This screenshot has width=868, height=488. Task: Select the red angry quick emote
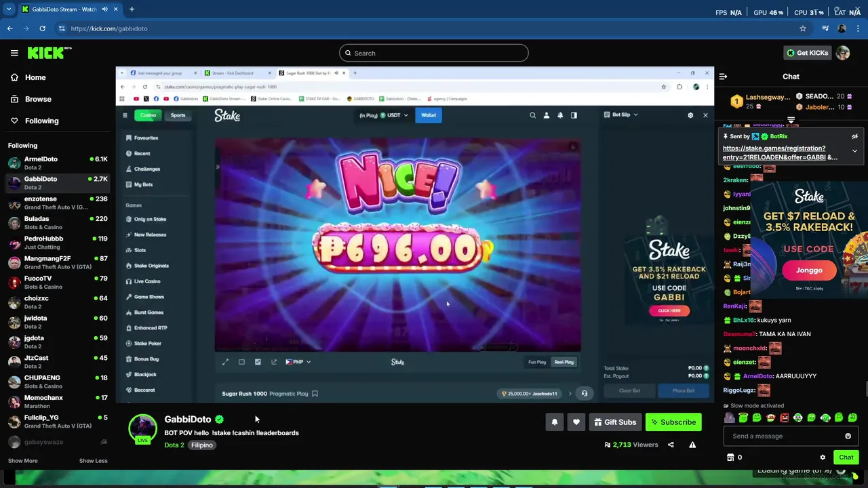[x=784, y=418]
